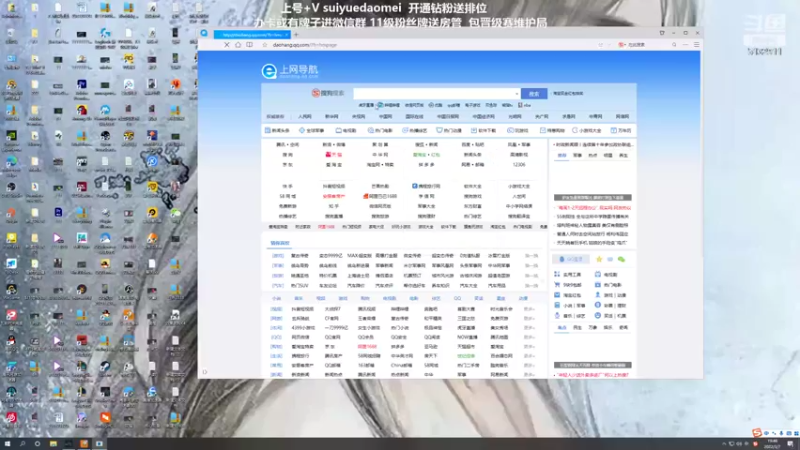Go to the browser home page
This screenshot has height=450, width=800.
tap(238, 45)
